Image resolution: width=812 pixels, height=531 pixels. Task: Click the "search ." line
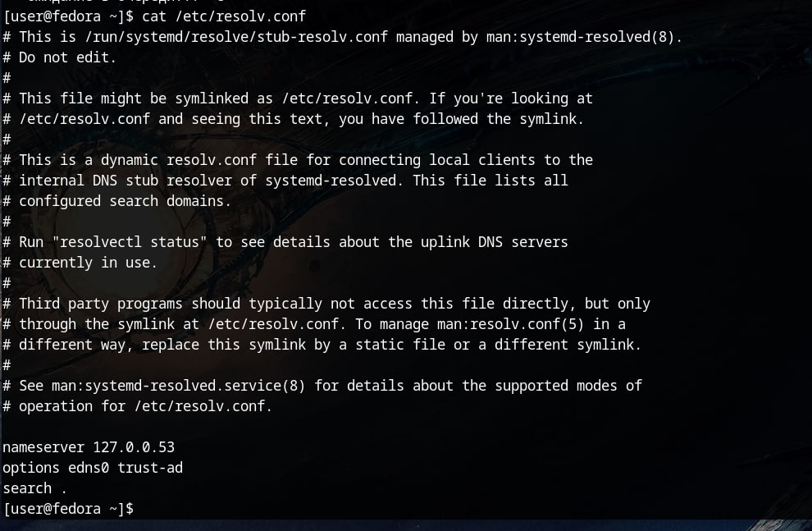click(x=34, y=488)
